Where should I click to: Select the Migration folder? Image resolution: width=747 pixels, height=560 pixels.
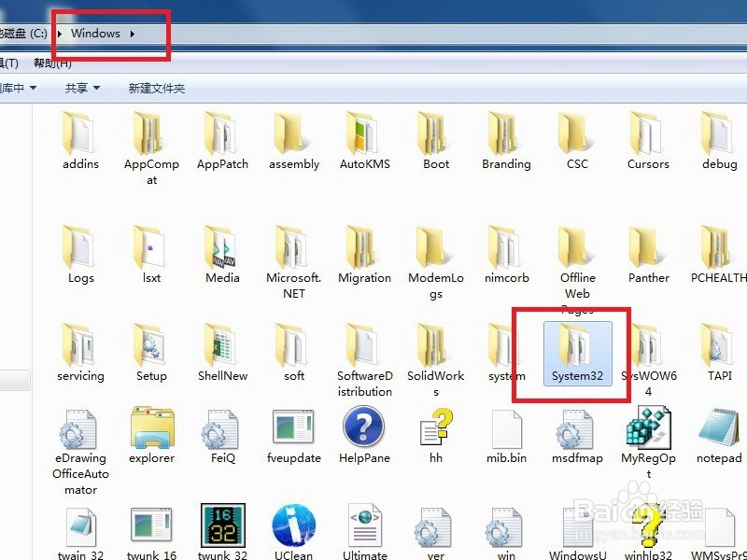[364, 254]
